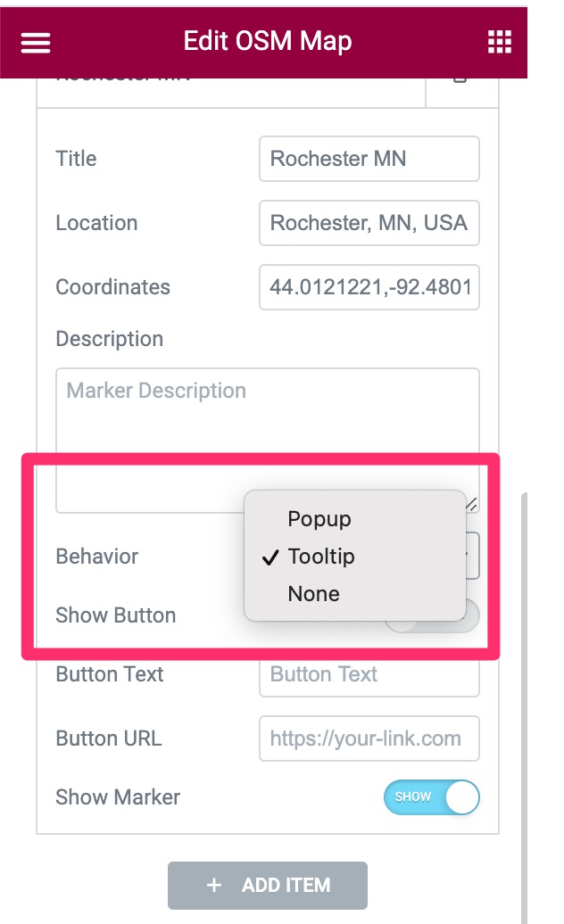Viewport: 564px width, 924px height.
Task: Open the hamburger menu in the header
Action: (36, 42)
